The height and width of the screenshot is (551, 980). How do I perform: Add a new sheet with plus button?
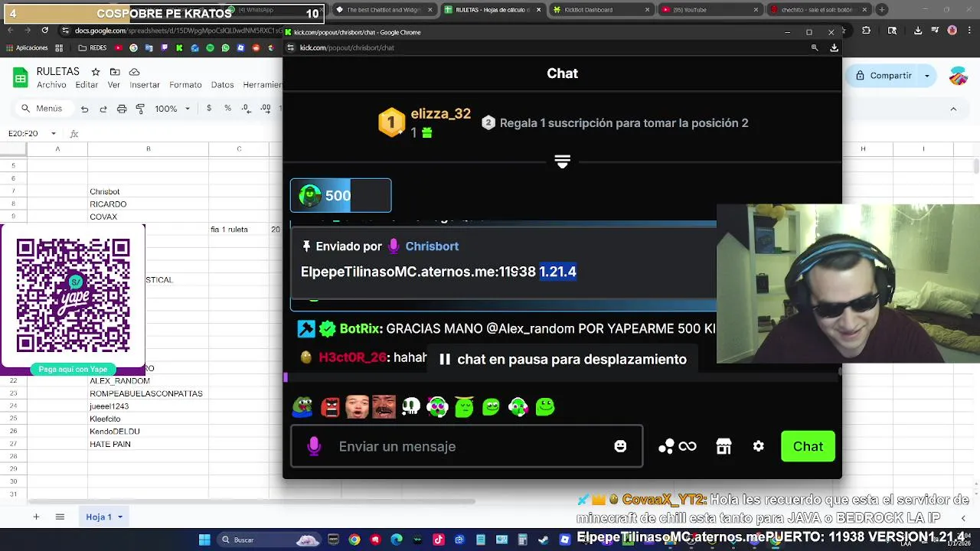(35, 517)
